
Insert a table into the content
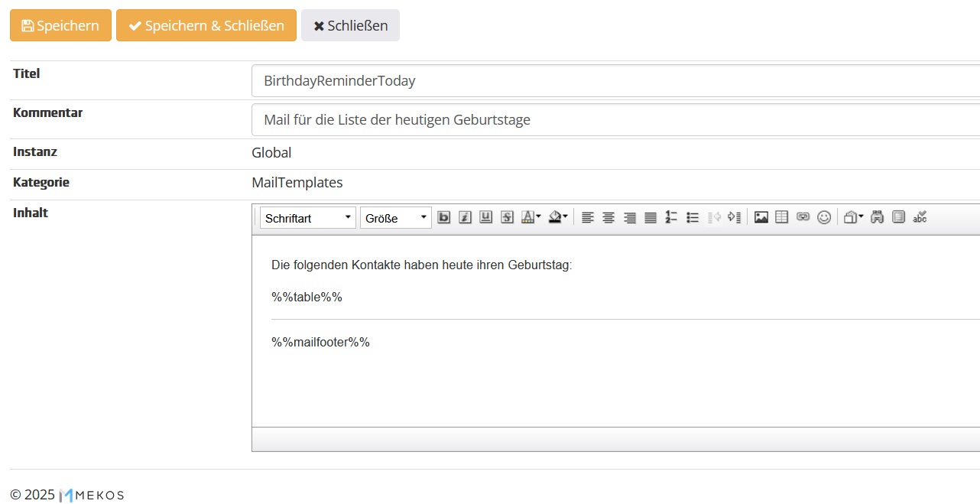point(781,216)
